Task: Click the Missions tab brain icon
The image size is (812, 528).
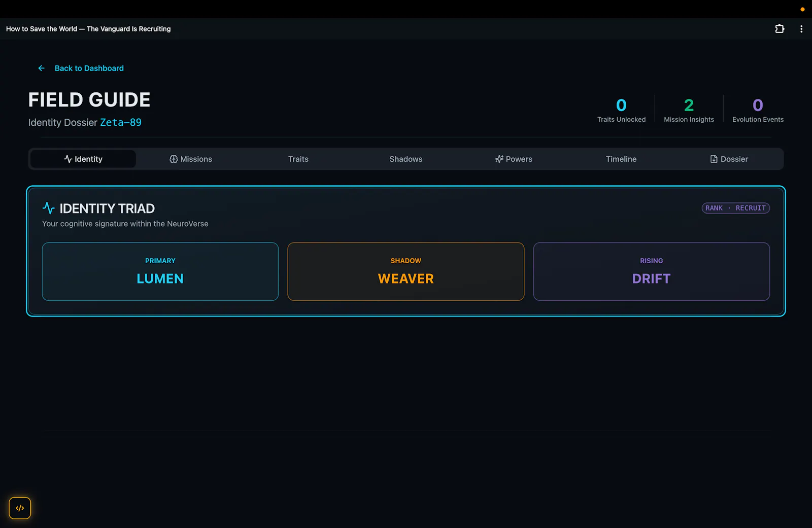Action: (x=174, y=159)
